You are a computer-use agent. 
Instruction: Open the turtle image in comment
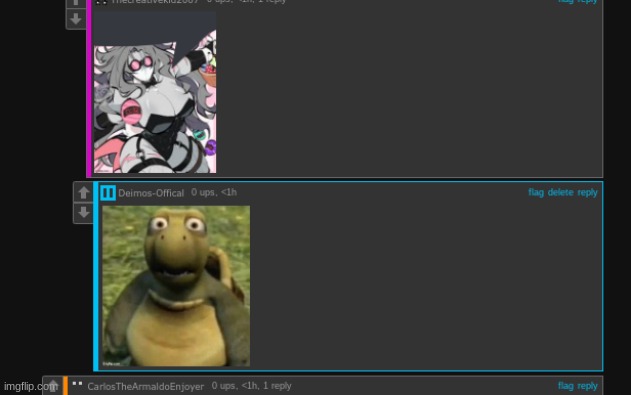tap(176, 286)
